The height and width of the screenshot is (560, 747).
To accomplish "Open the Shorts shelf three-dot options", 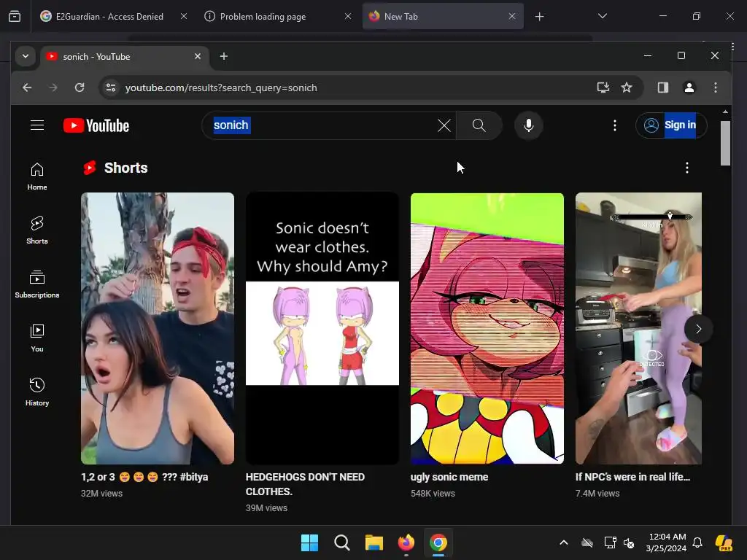I will tap(686, 168).
